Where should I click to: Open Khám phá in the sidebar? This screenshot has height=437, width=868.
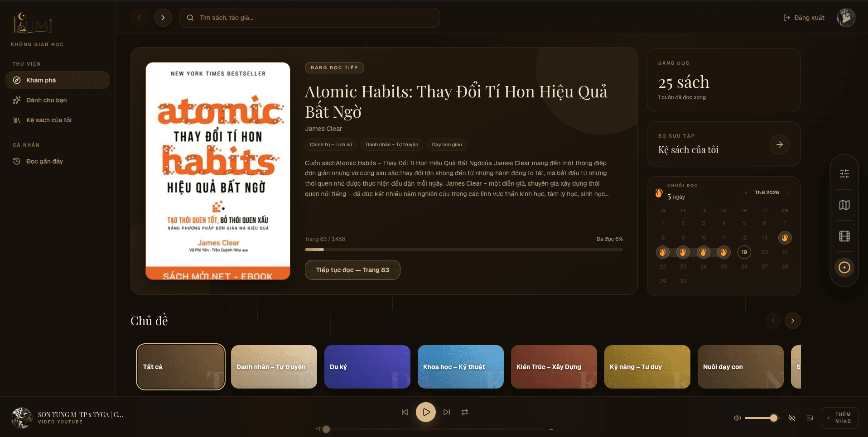[58, 80]
